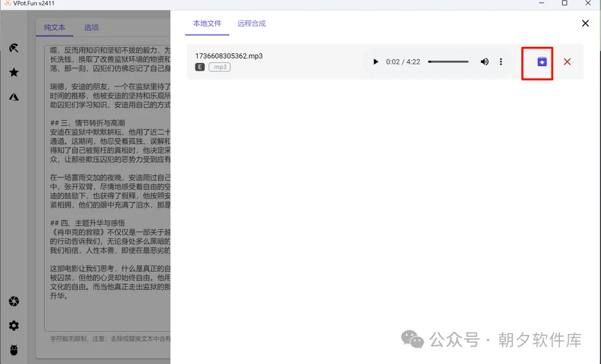Open the .mp3 format tag dropdown
Image resolution: width=601 pixels, height=364 pixels.
click(x=219, y=67)
